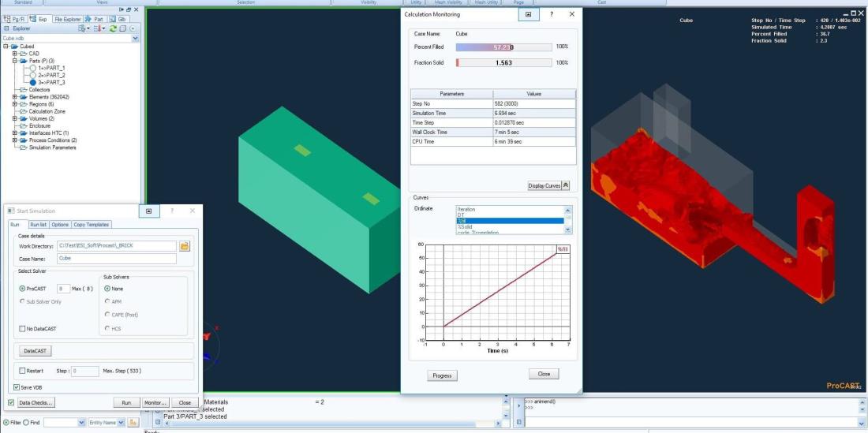
Task: Open Data Checks... dialog
Action: point(36,402)
